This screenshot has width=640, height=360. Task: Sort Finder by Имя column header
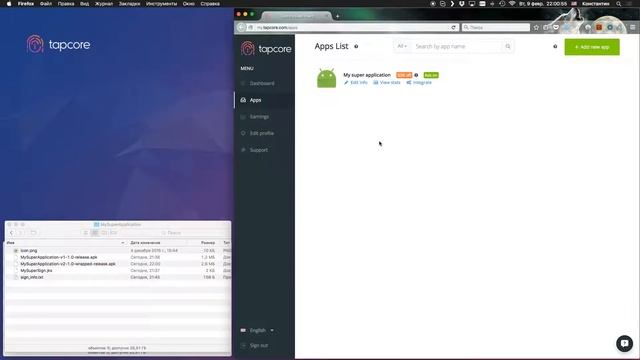(65, 243)
